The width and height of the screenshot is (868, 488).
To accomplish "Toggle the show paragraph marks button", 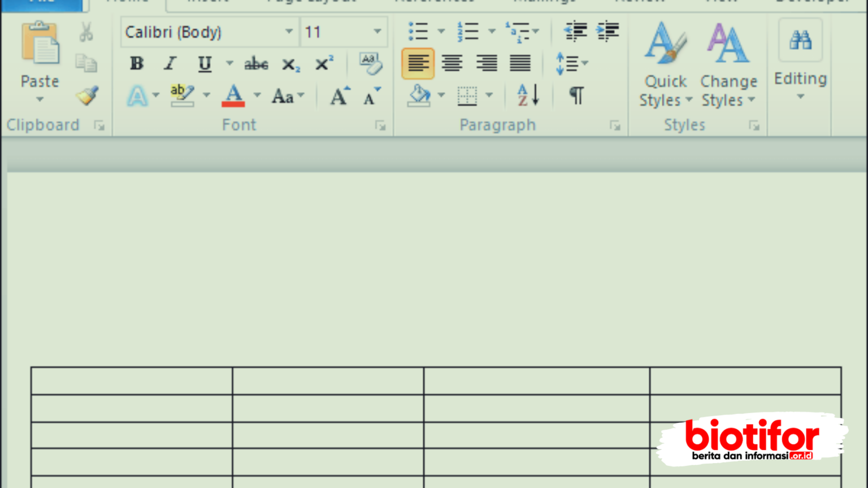I will (x=576, y=95).
